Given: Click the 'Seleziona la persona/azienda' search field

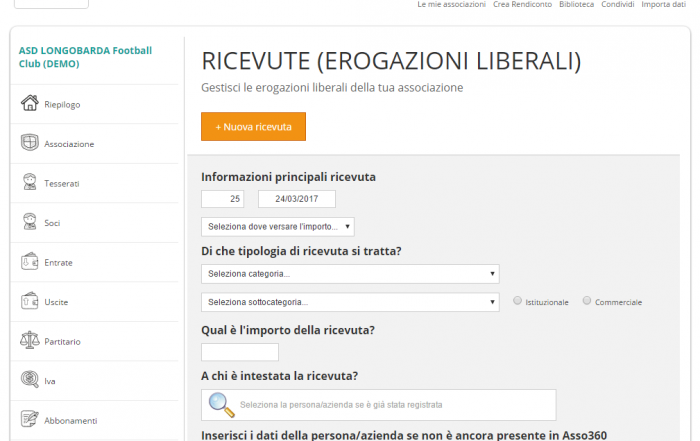Looking at the screenshot, I should [379, 405].
